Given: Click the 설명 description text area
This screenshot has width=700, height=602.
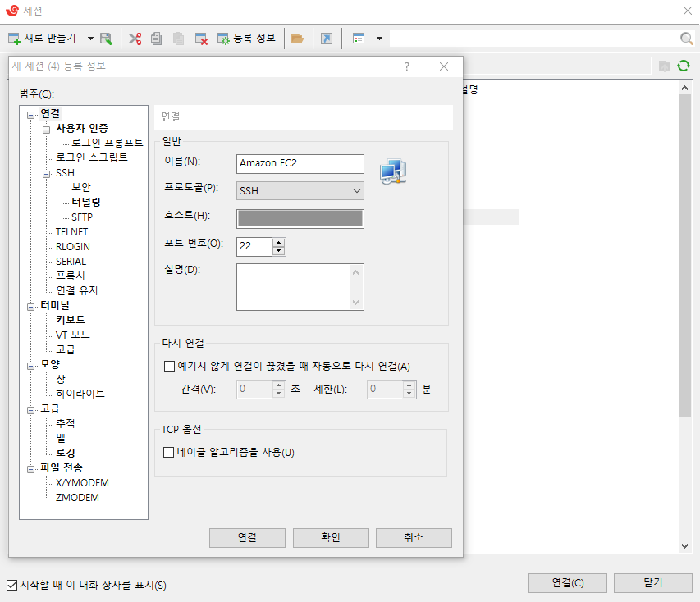Looking at the screenshot, I should tap(300, 286).
